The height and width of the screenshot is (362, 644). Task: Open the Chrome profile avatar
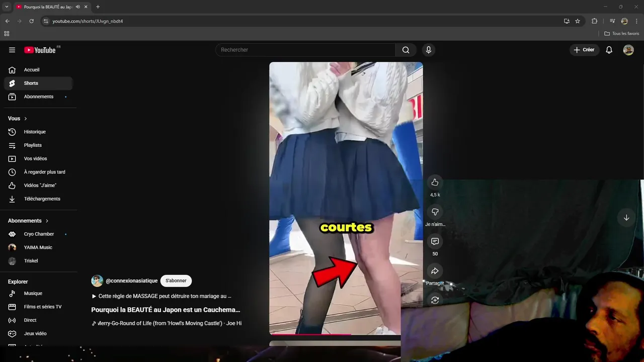[x=624, y=21]
